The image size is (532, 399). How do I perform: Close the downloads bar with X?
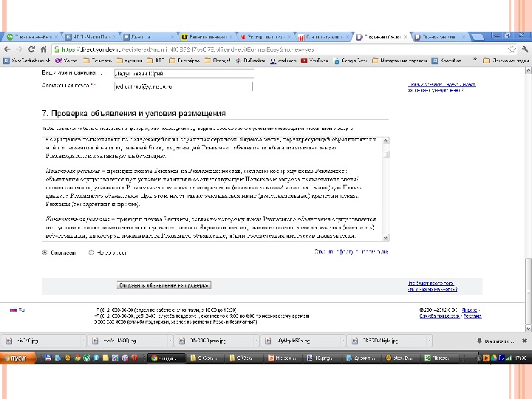(524, 341)
